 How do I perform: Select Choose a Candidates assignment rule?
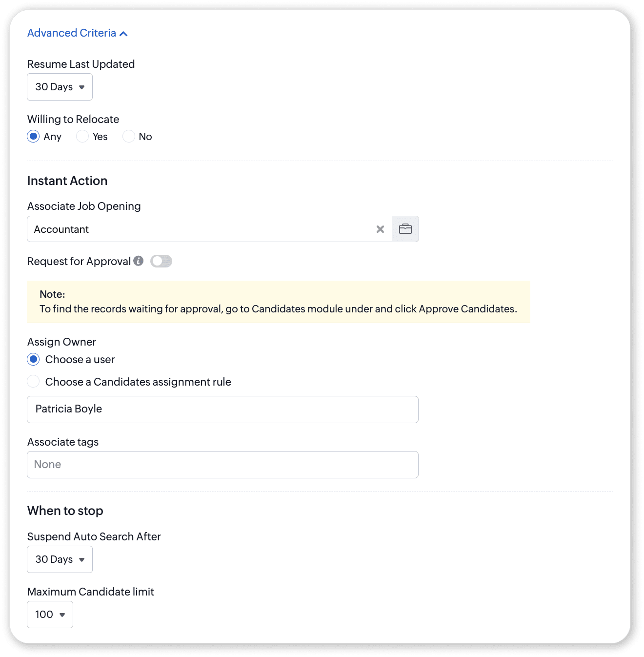click(33, 382)
